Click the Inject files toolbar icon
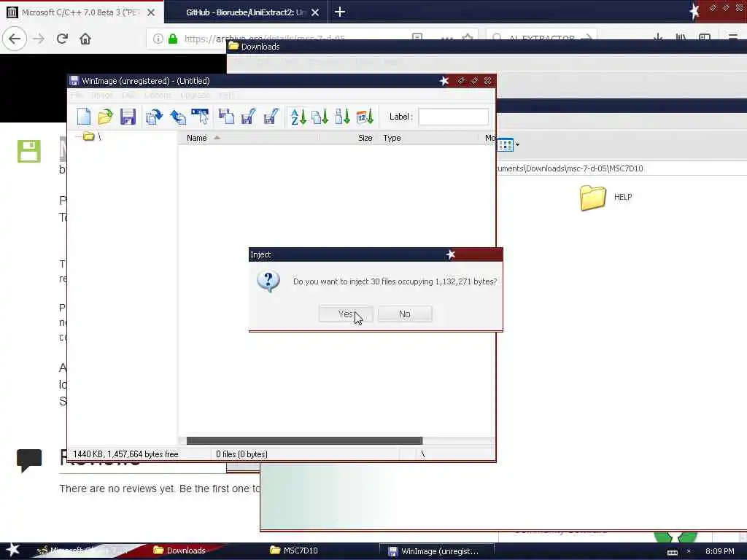747x560 pixels. 178,117
